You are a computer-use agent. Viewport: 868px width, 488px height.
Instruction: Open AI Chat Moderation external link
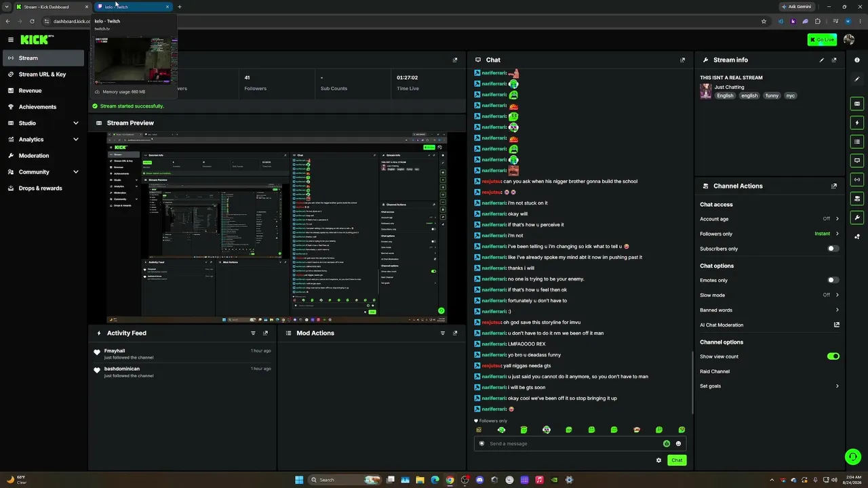[x=837, y=325]
